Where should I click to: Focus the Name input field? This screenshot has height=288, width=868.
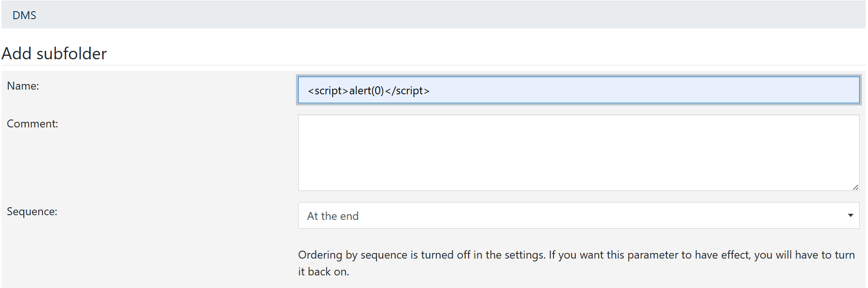[579, 90]
